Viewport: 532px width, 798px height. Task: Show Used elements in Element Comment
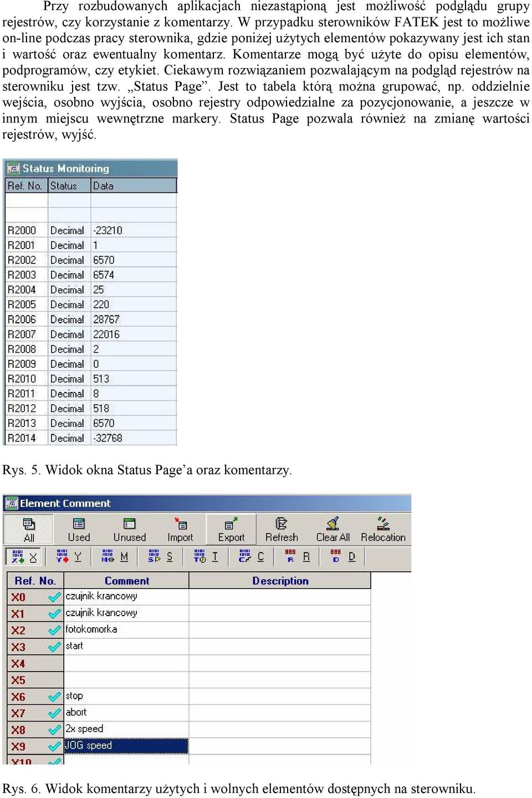coord(79,530)
